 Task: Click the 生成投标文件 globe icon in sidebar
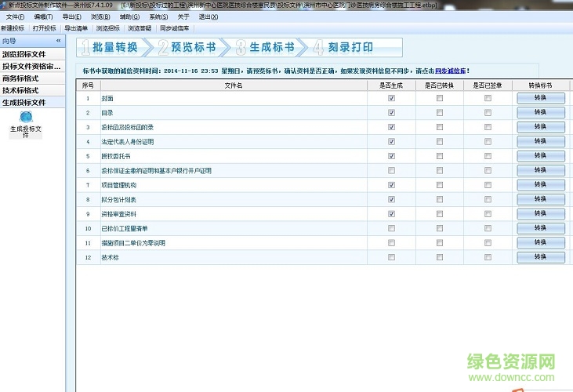tap(25, 117)
